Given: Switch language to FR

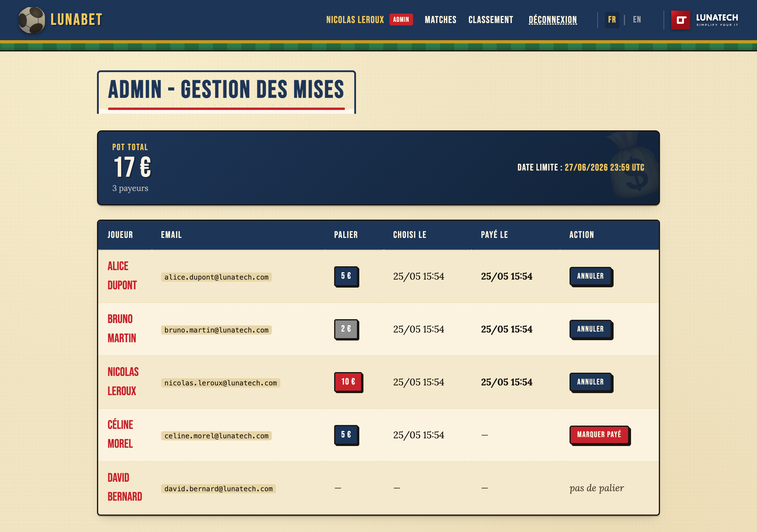Looking at the screenshot, I should (x=612, y=20).
